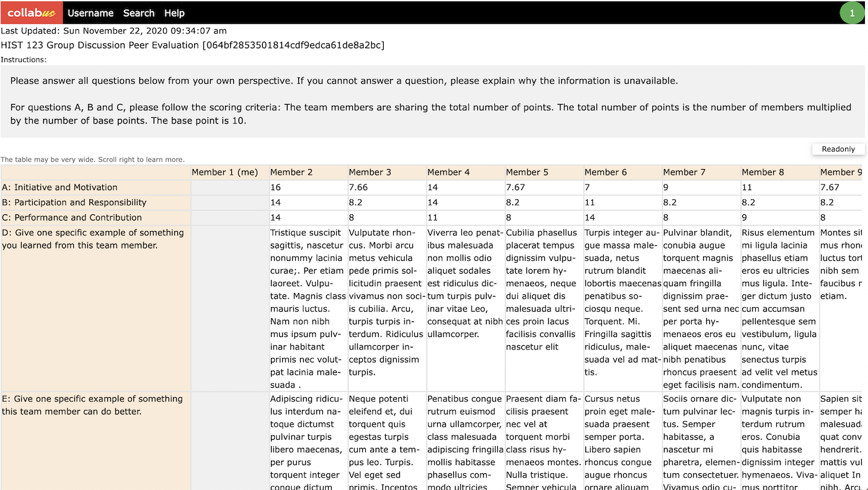The image size is (868, 490).
Task: Select the Member 7 column header
Action: pos(702,172)
